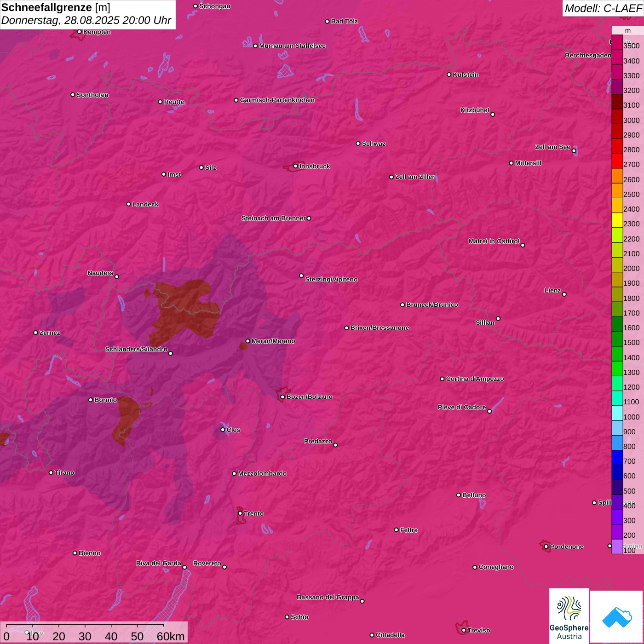
Task: Click the Belluno location dot
Action: (x=459, y=495)
